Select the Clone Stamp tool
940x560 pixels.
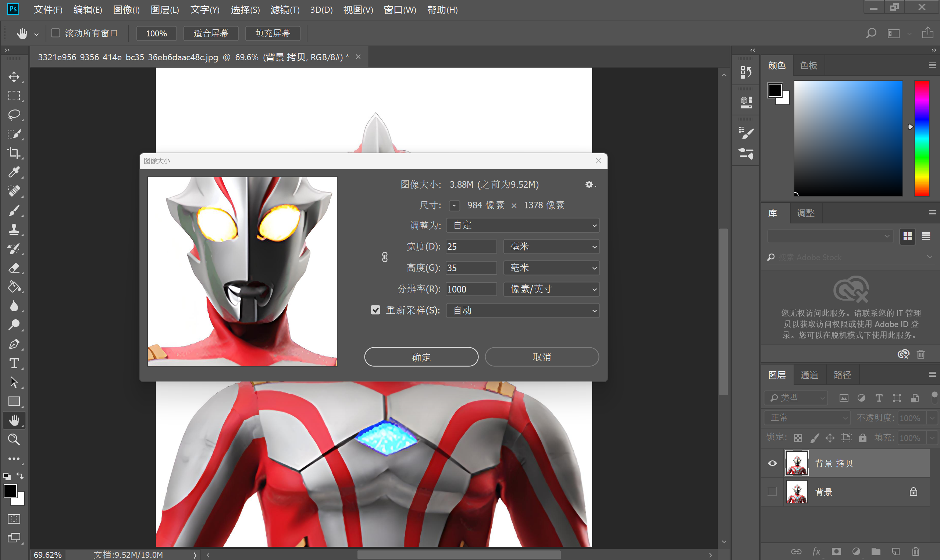coord(14,229)
